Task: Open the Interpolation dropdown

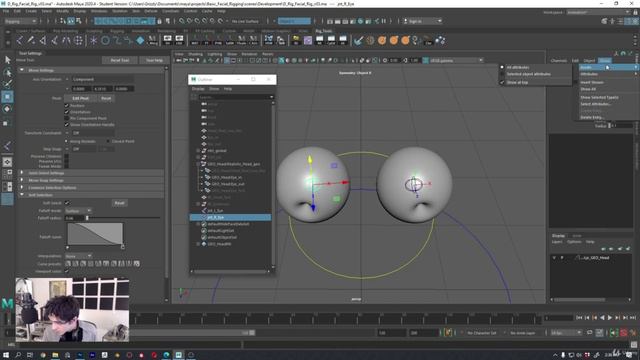Action: [78, 256]
